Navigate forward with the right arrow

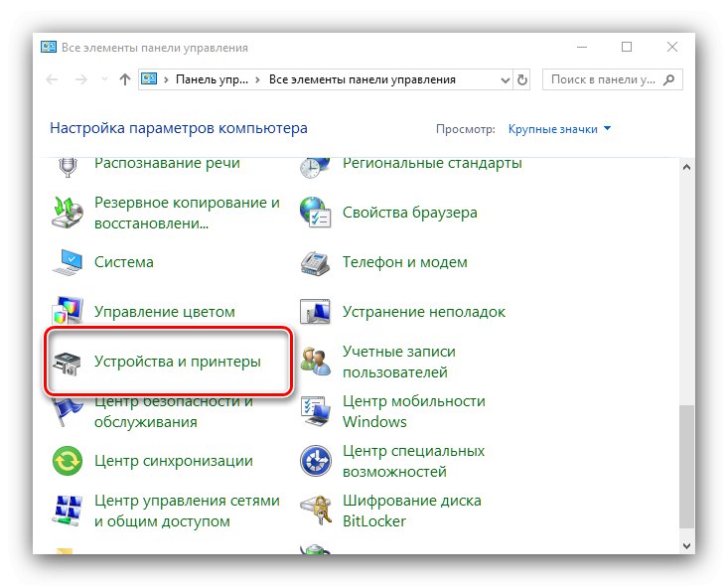coord(81,79)
